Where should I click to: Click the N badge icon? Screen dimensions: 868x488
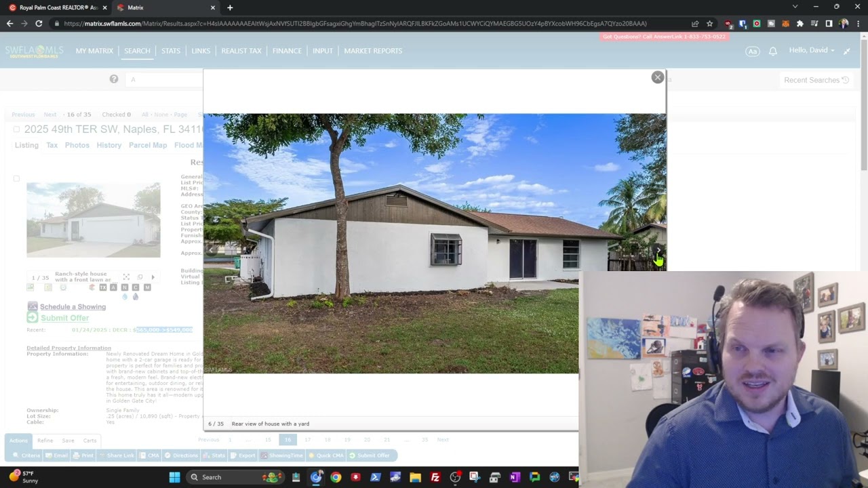125,287
